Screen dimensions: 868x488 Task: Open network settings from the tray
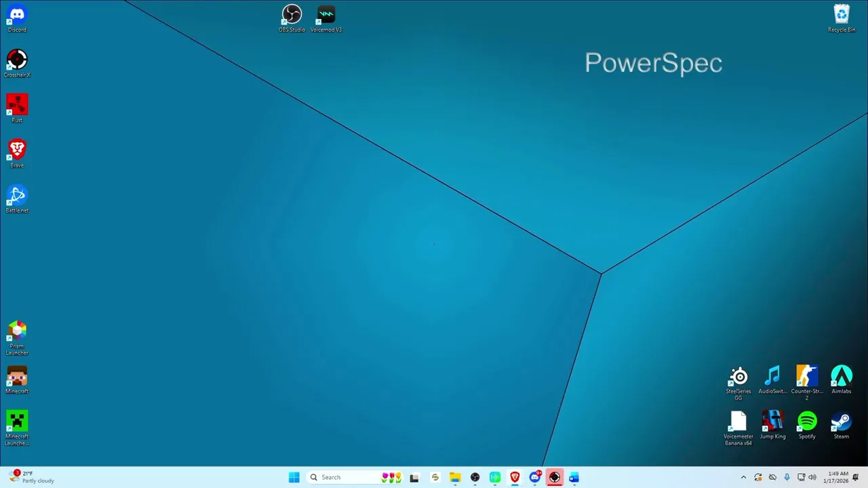pos(801,477)
